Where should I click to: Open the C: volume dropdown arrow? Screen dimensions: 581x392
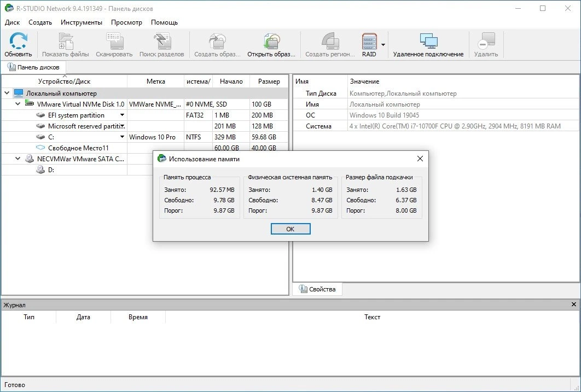[x=122, y=137]
